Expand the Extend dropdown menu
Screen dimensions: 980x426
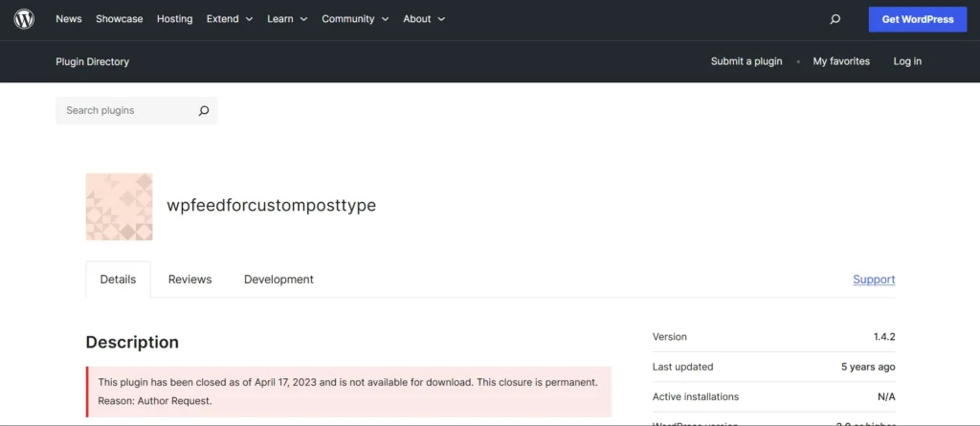(x=230, y=19)
